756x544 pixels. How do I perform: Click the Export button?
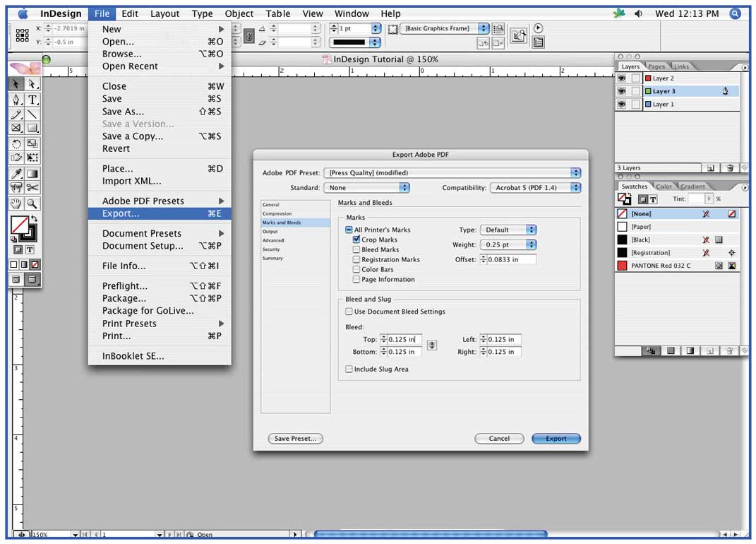click(x=556, y=439)
